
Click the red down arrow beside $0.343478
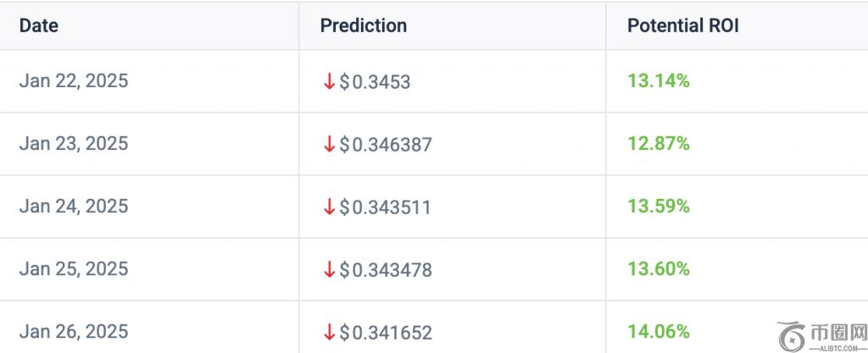click(x=330, y=269)
